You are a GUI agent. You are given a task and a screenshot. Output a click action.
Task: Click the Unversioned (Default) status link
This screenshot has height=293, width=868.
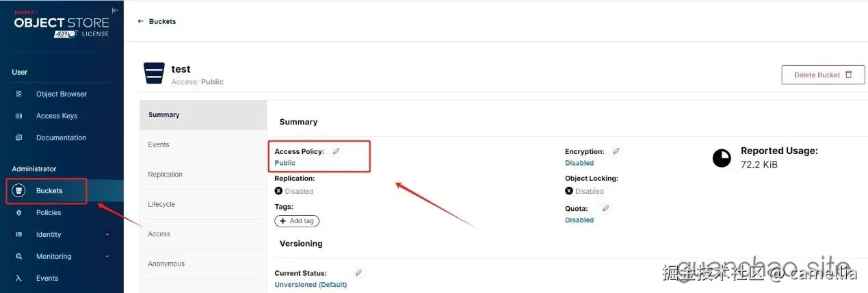pyautogui.click(x=311, y=284)
